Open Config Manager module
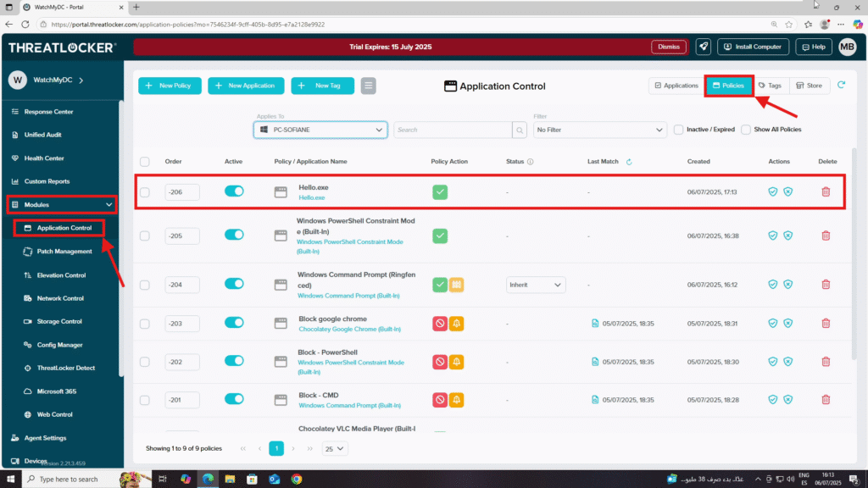Screen dimensions: 868x488 [60, 345]
